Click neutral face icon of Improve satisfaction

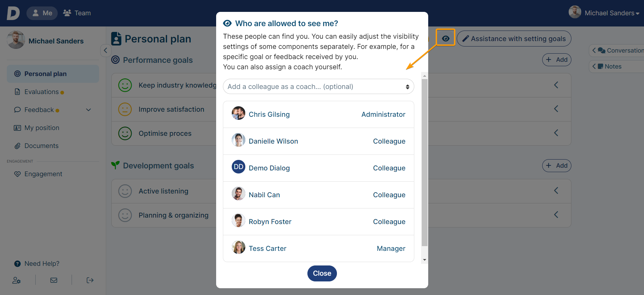(x=125, y=109)
